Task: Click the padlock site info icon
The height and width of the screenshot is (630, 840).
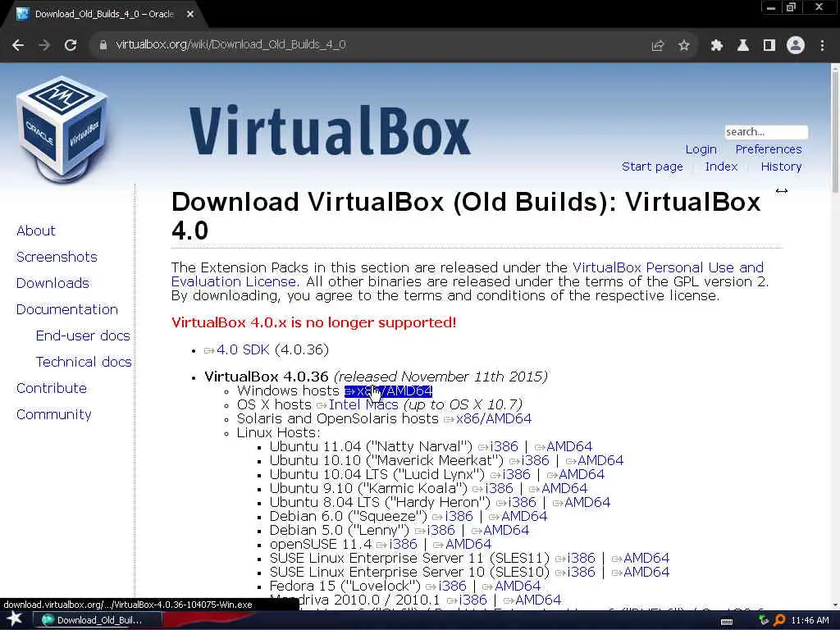Action: (103, 45)
